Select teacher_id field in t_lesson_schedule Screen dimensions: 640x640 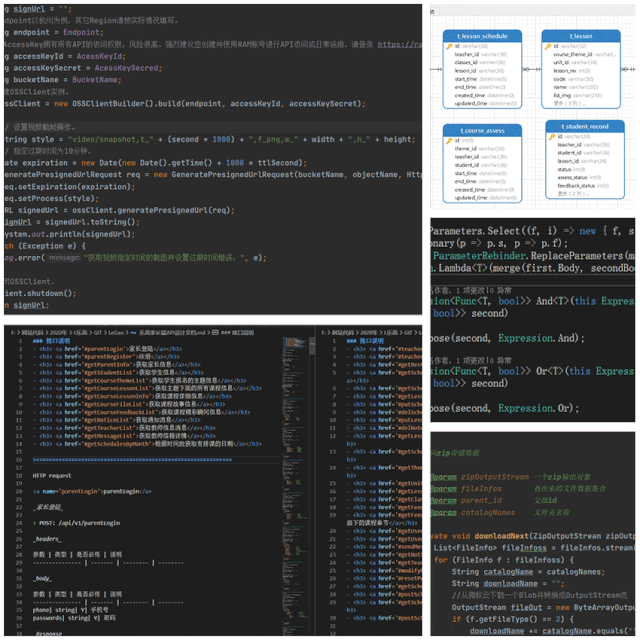tap(480, 54)
